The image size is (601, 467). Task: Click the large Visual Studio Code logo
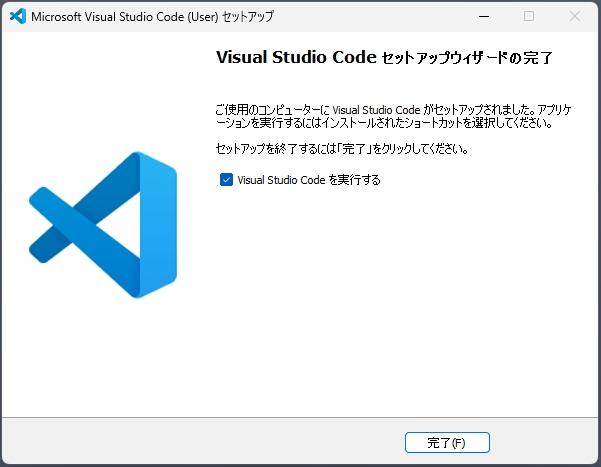(x=103, y=224)
